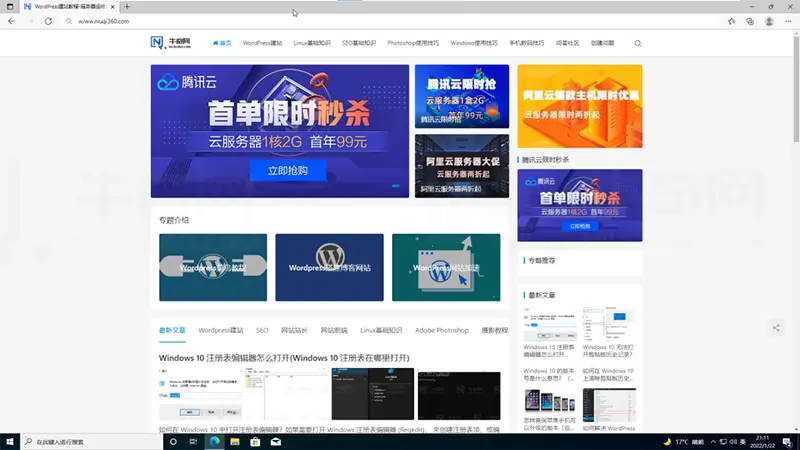Show hidden system tray icons chevron
The image size is (800, 450).
[x=713, y=442]
